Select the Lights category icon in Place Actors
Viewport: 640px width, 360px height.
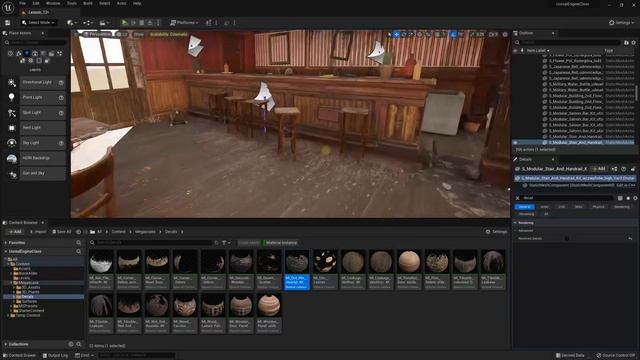[27, 53]
